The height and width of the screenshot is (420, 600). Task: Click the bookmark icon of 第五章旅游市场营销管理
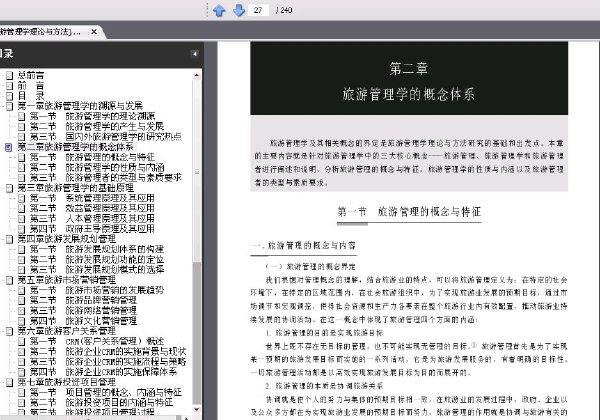(10, 280)
